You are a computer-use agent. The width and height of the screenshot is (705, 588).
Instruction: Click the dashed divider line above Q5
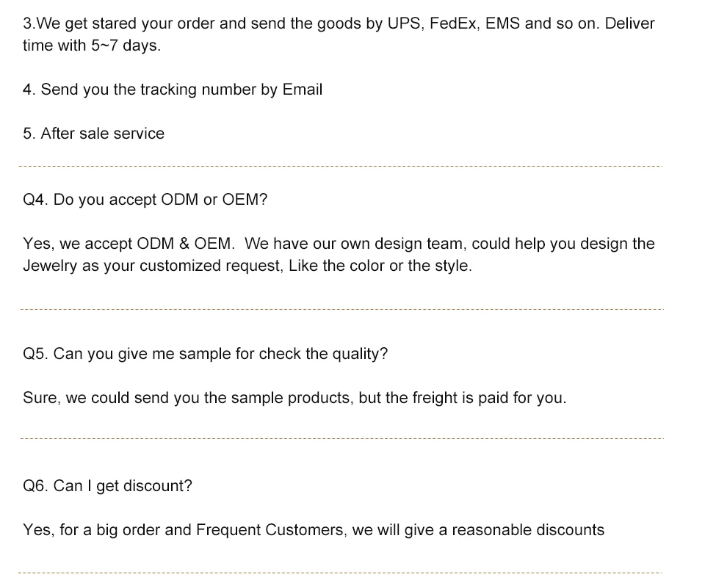tap(341, 309)
